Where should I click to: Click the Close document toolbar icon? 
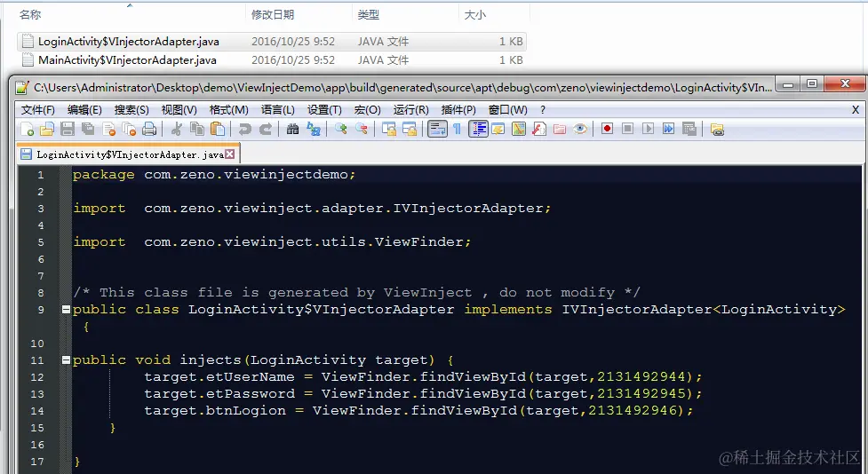[109, 130]
